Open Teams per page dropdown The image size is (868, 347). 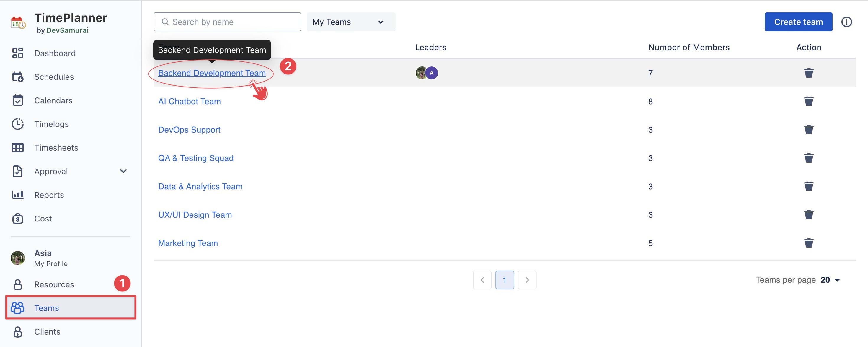click(x=831, y=280)
